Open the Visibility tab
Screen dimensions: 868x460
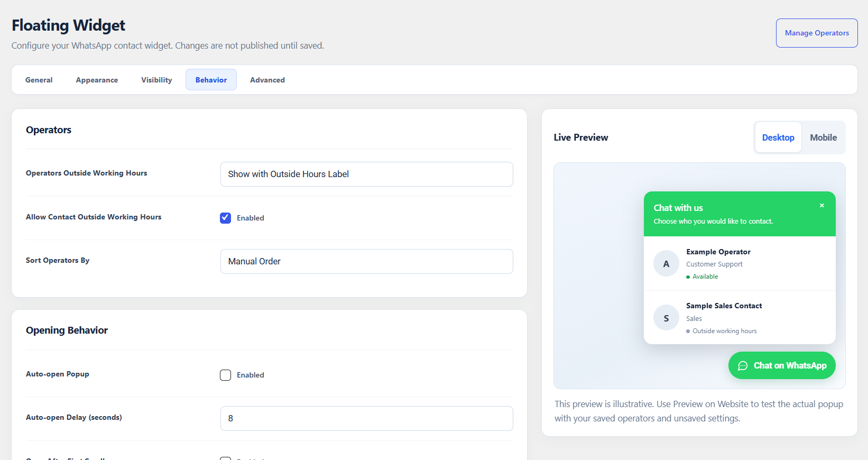tap(156, 80)
